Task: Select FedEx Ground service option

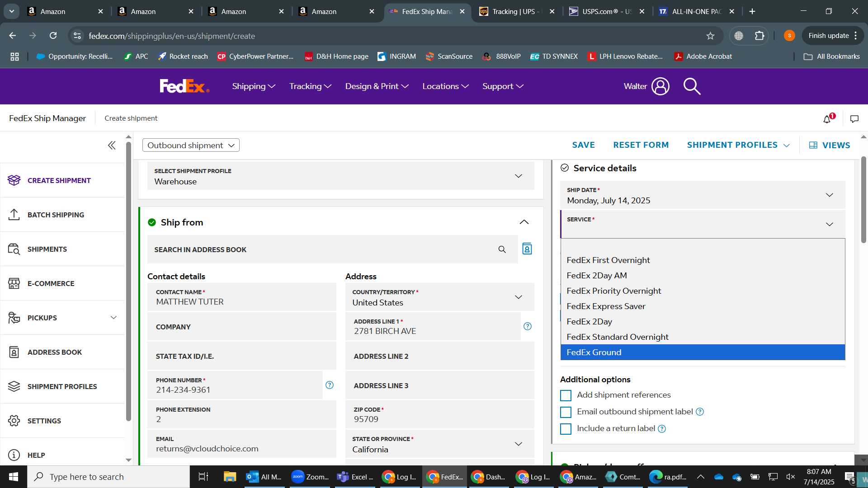Action: tap(703, 352)
